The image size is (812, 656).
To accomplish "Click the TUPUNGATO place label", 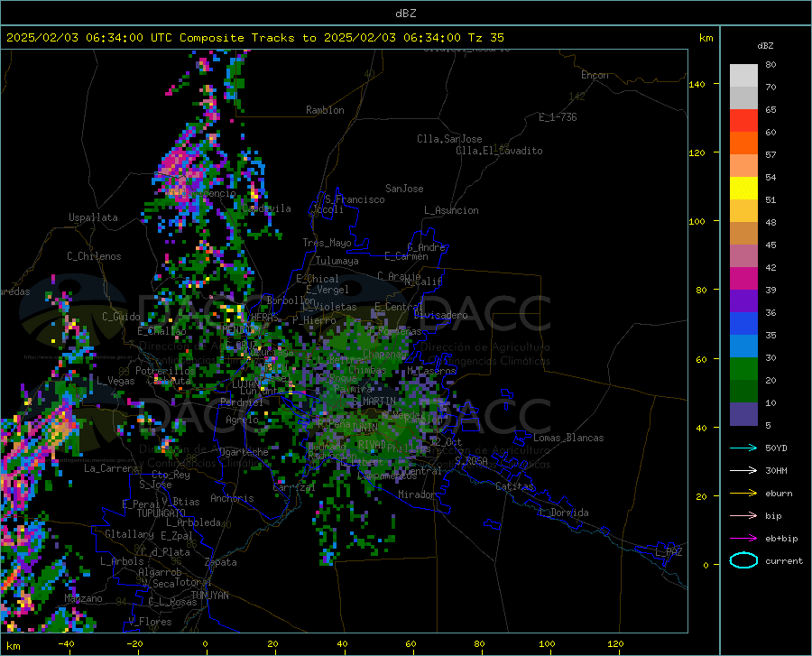I will click(x=161, y=513).
